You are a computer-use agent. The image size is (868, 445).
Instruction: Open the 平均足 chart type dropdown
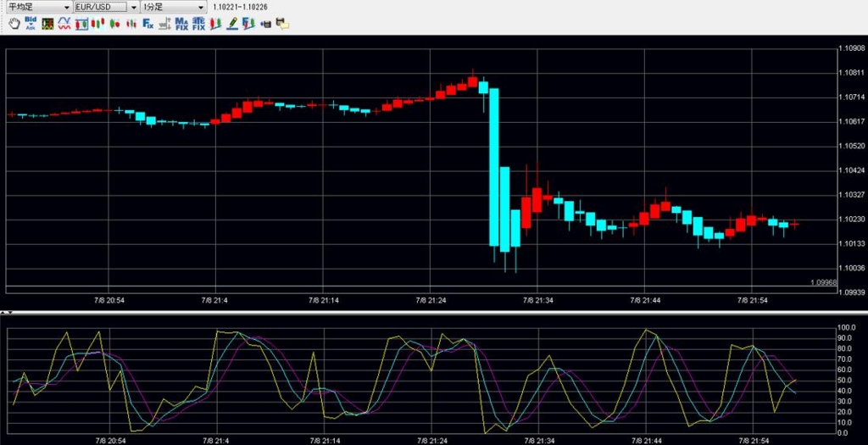pyautogui.click(x=39, y=7)
